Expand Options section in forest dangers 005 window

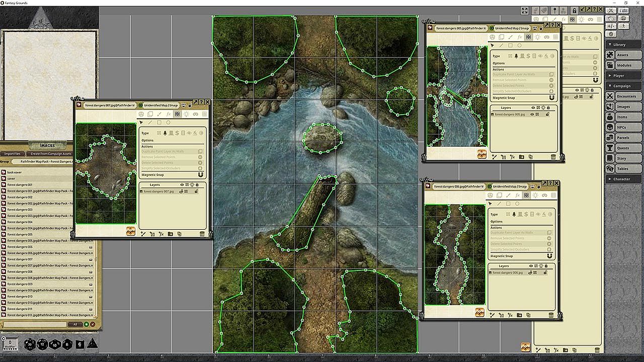coord(499,63)
